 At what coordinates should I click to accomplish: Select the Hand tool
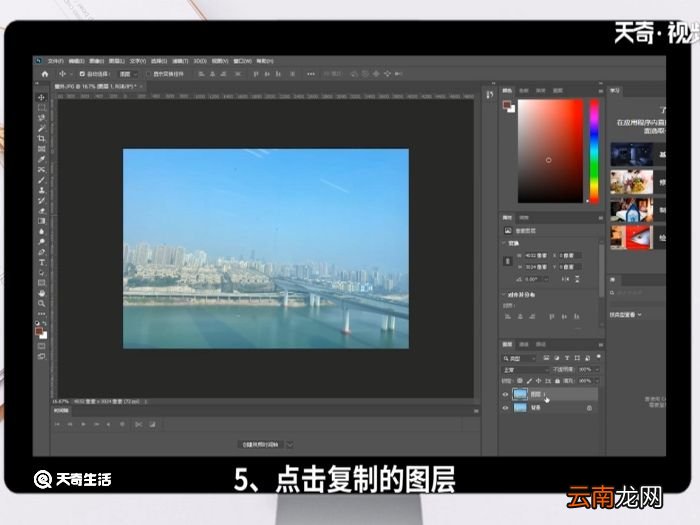pos(42,293)
